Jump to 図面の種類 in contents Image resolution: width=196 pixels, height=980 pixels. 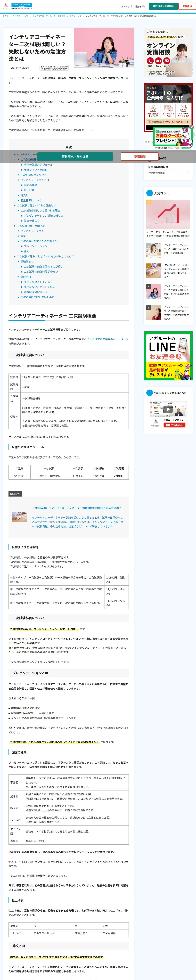point(30,185)
